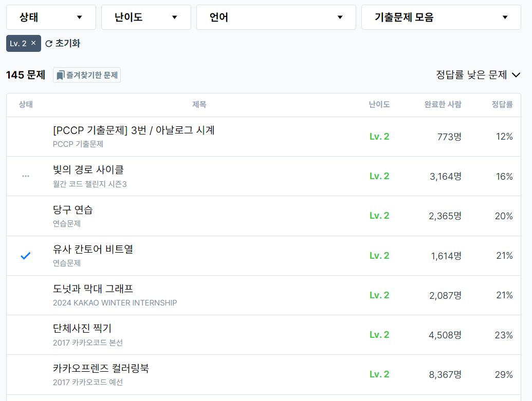Click the Lv. 2 label in 당구 연습 row
This screenshot has height=401, width=532.
pos(379,216)
